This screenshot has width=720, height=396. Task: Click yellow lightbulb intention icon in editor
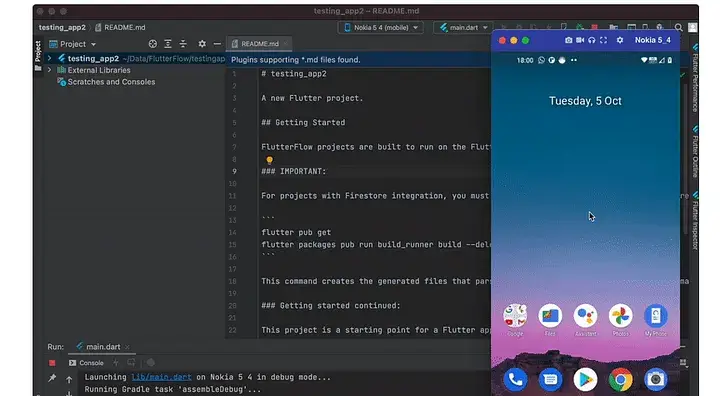pyautogui.click(x=270, y=160)
